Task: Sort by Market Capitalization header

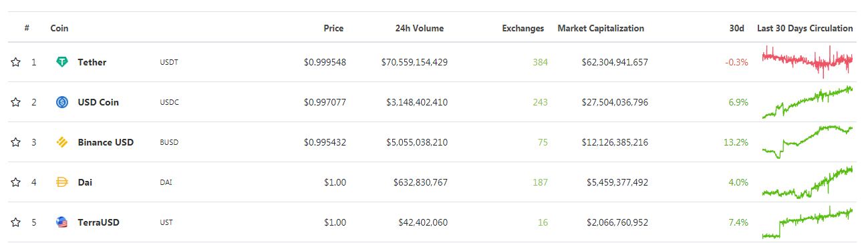Action: click(x=601, y=29)
